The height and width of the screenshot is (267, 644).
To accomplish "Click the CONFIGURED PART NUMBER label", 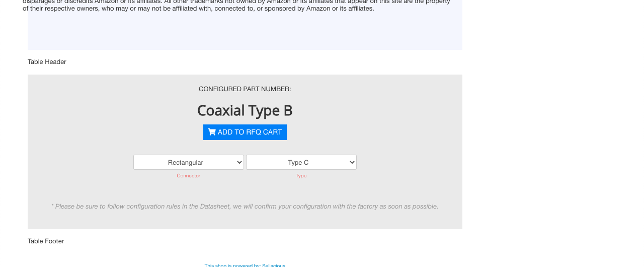I will pyautogui.click(x=245, y=89).
